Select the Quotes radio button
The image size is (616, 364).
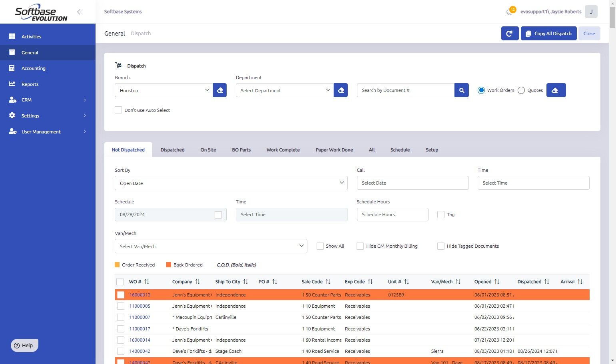coord(521,90)
